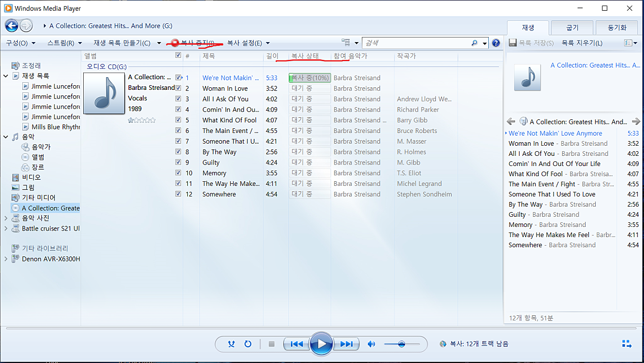This screenshot has height=363, width=644.
Task: Open 기타 미디어 in navigation tree
Action: coord(39,197)
